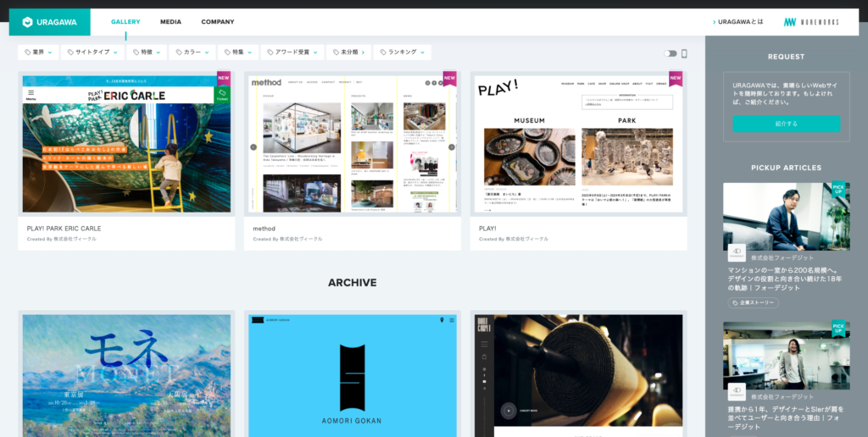
Task: Open the AOMORI GOKAN archive thumbnail
Action: 353,375
